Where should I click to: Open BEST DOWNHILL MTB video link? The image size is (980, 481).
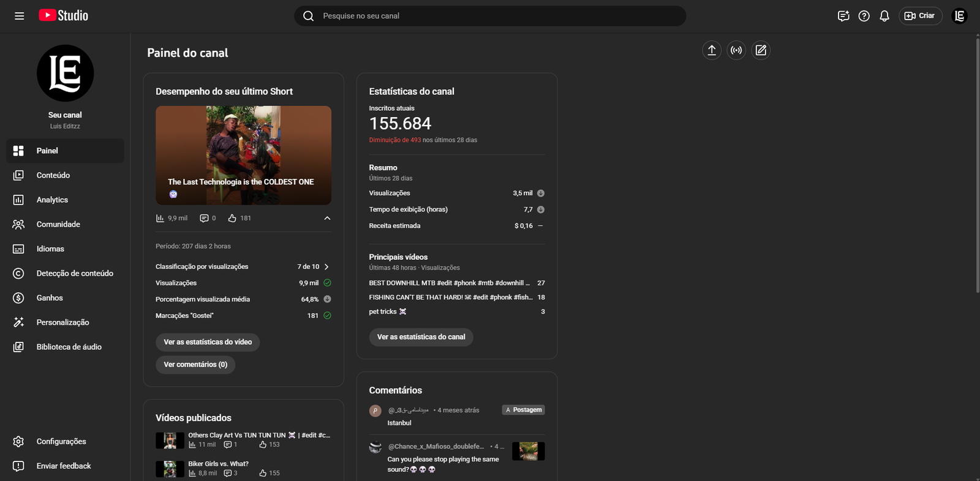[x=450, y=283]
